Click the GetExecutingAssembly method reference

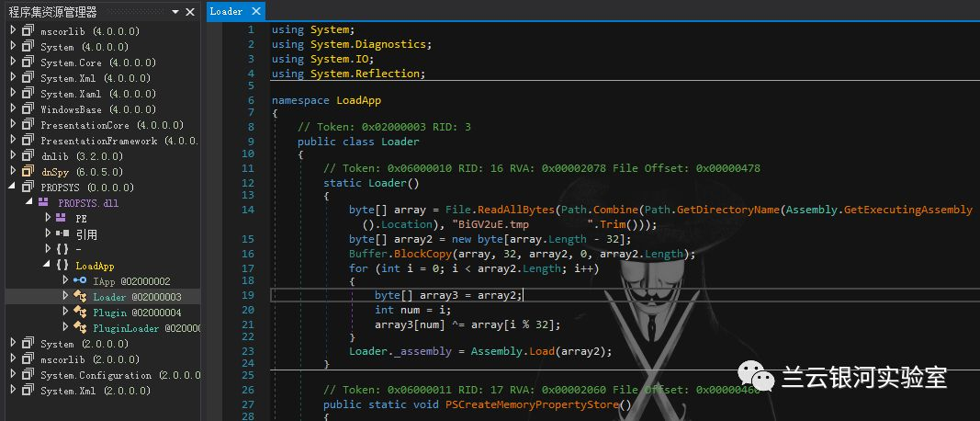tap(908, 210)
